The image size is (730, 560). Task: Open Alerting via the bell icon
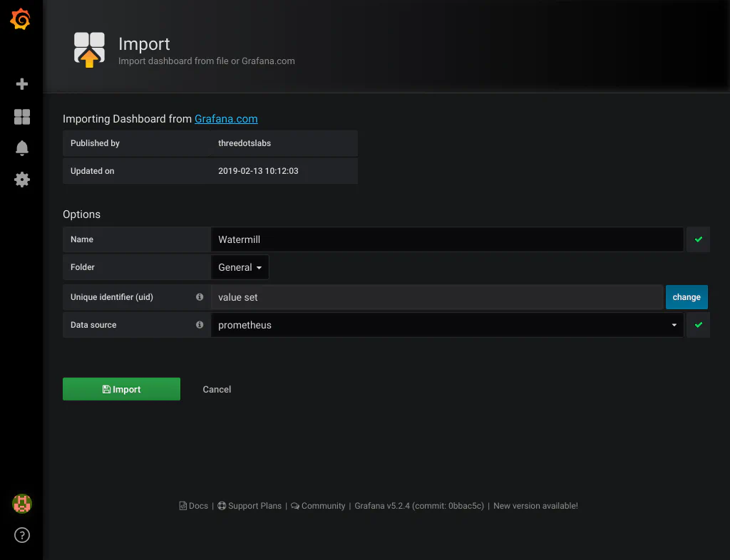pos(21,147)
